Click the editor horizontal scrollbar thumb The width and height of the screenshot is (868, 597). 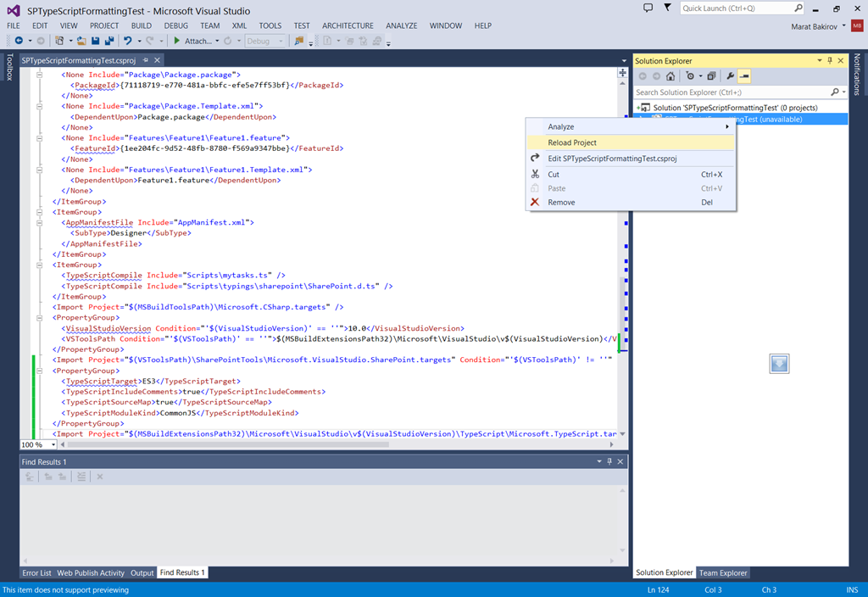228,444
